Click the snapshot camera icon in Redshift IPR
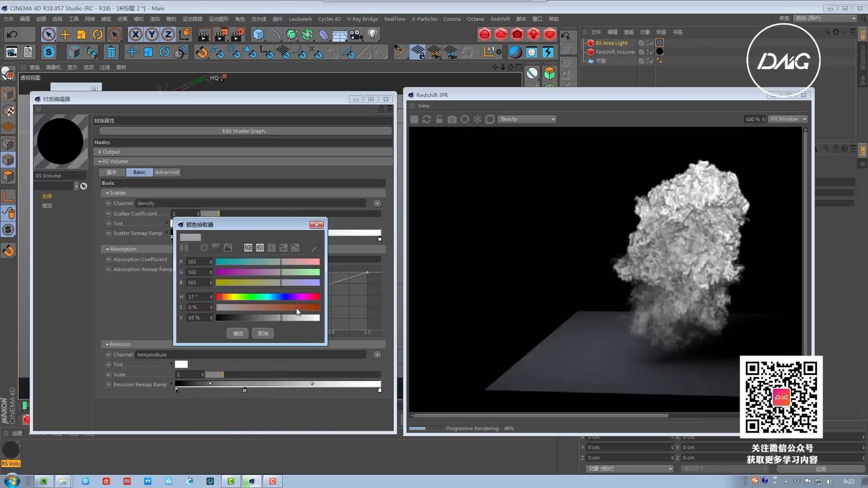868x488 pixels. click(x=452, y=119)
